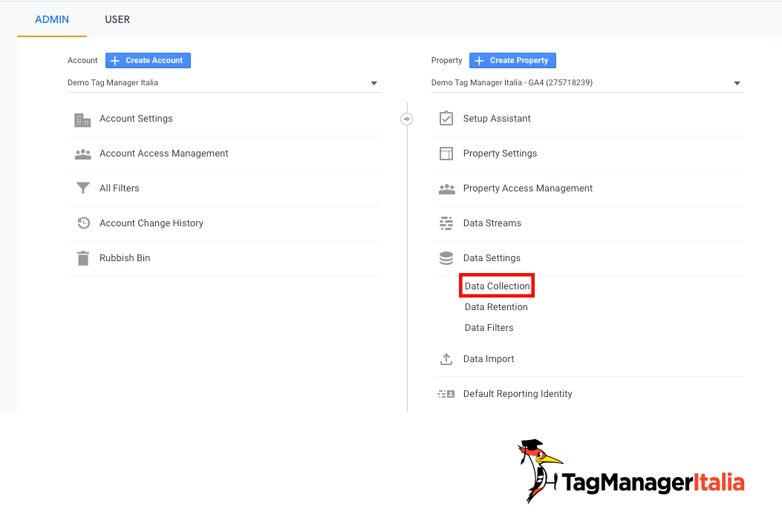The height and width of the screenshot is (532, 782).
Task: Open Data Collection under Data Settings
Action: (498, 286)
